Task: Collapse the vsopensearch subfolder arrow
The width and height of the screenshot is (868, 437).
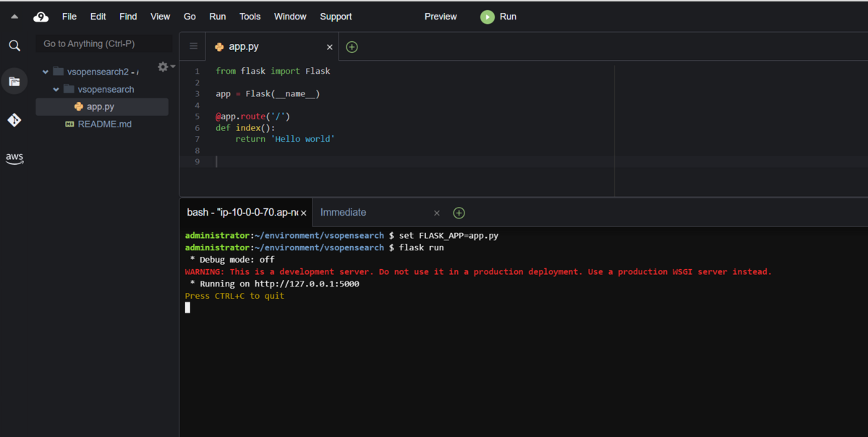Action: click(56, 89)
